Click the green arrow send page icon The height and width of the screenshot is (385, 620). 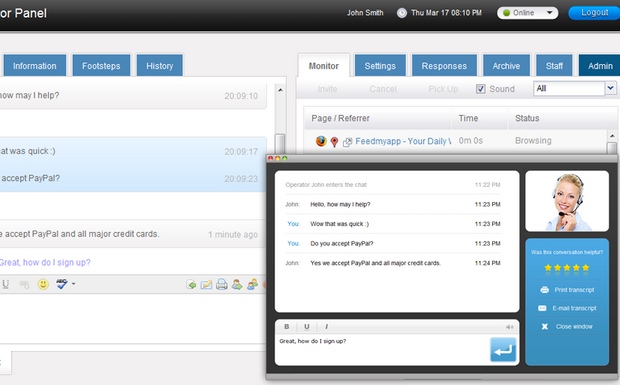(191, 284)
